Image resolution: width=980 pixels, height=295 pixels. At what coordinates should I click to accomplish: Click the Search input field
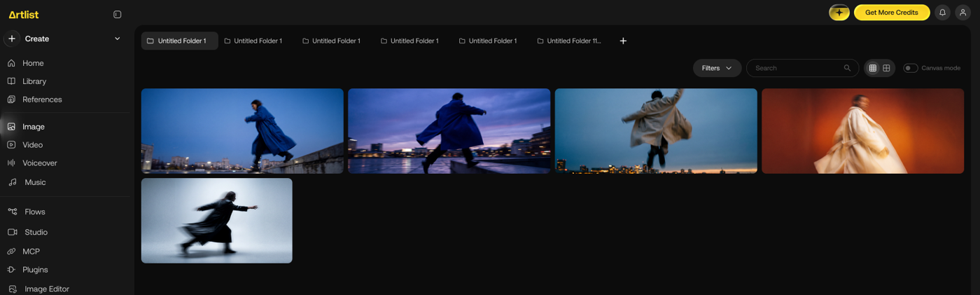[x=802, y=68]
